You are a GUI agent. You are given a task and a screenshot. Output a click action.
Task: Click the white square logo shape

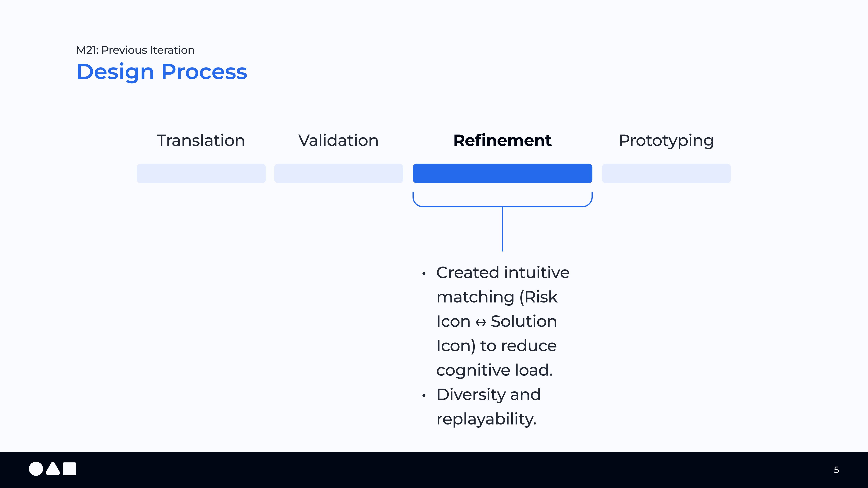click(x=69, y=469)
